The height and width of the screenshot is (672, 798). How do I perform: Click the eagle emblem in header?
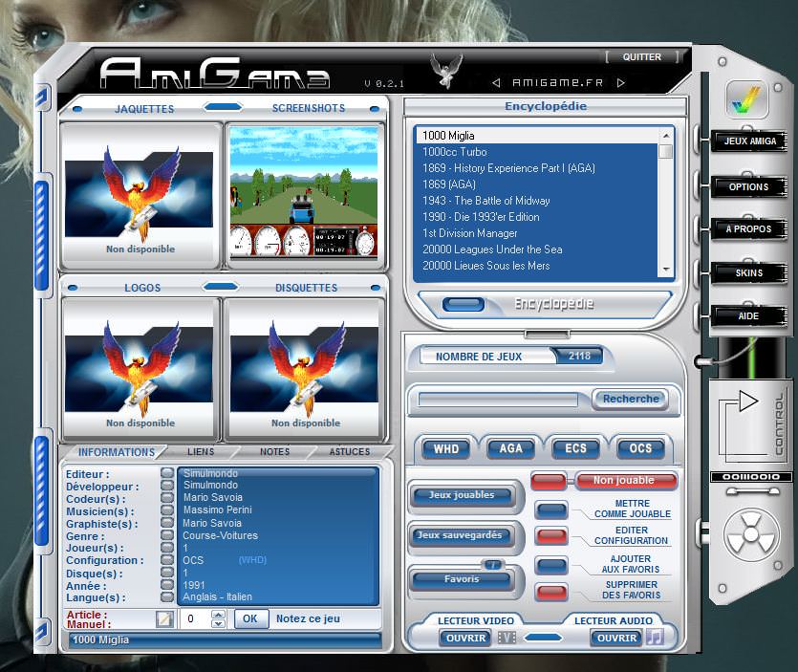point(445,72)
